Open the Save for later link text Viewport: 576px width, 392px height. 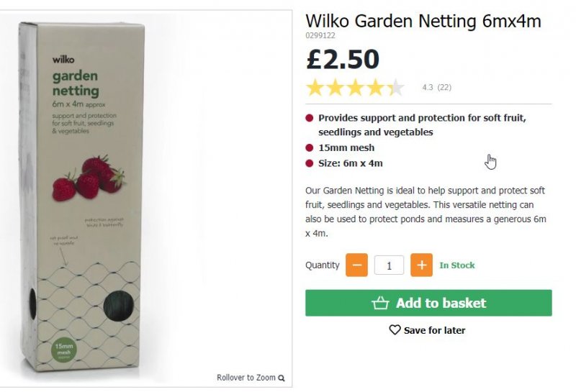point(434,330)
